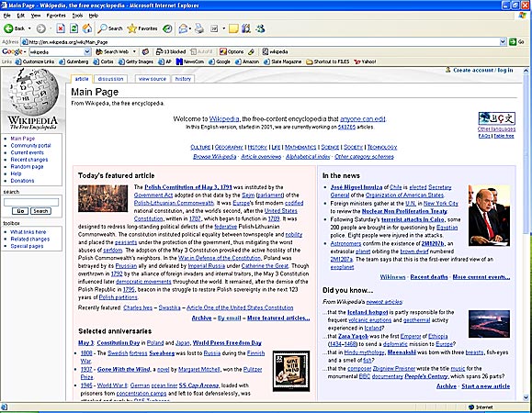Open the Back button history dropdown arrow
The height and width of the screenshot is (413, 532).
29,28
